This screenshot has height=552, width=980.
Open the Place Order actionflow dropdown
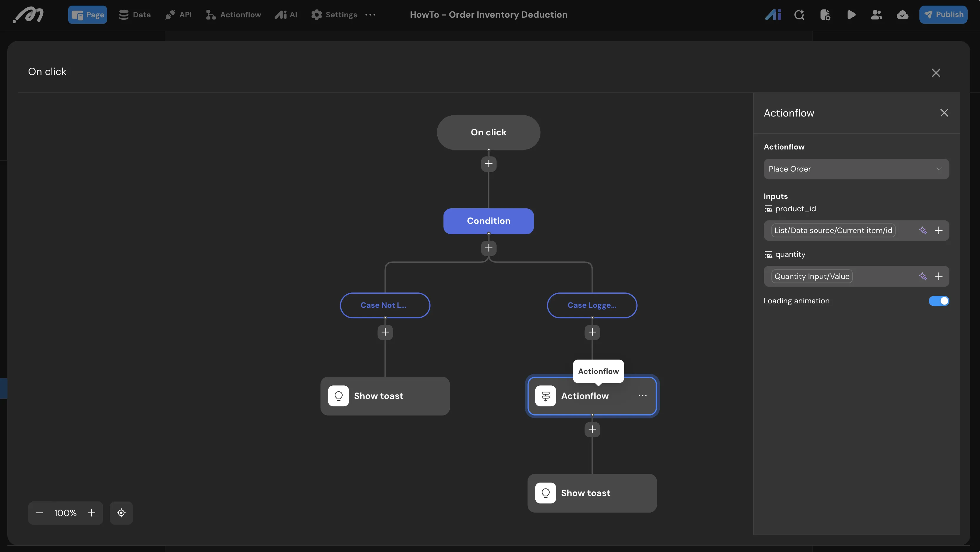(x=856, y=169)
